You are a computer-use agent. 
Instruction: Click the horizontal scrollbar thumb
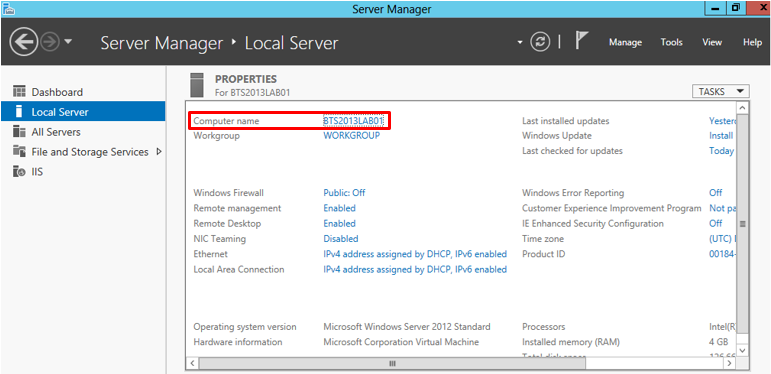pos(392,363)
